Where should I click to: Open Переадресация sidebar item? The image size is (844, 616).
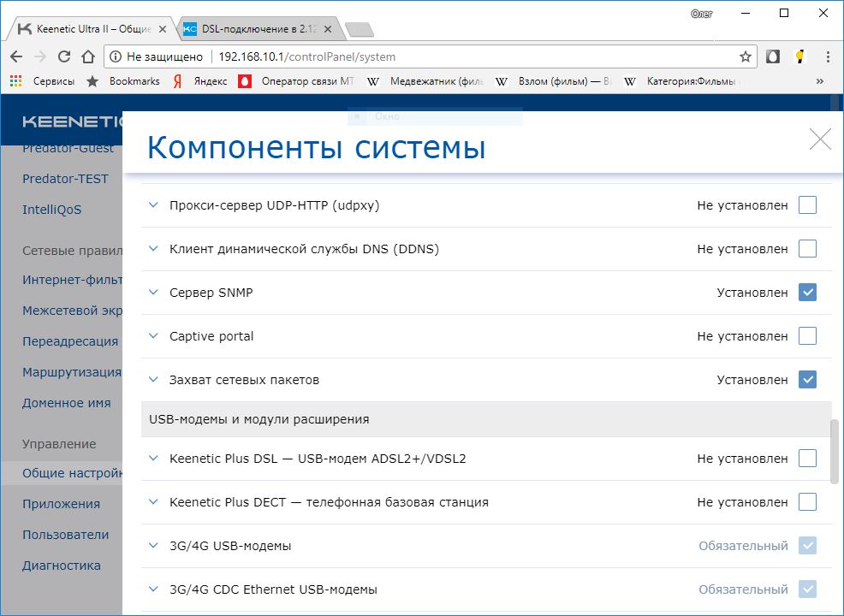tap(70, 341)
